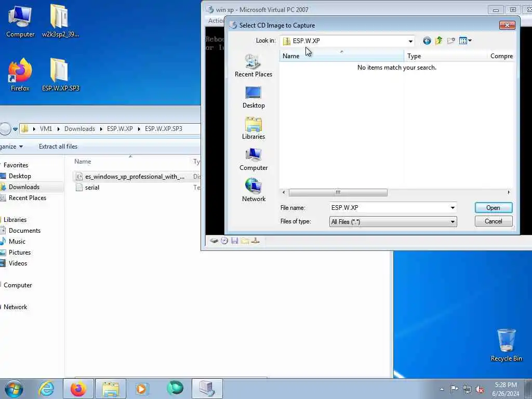532x399 pixels.
Task: Select the ESP.W.XP.SP3 desktop folder
Action: [x=60, y=75]
